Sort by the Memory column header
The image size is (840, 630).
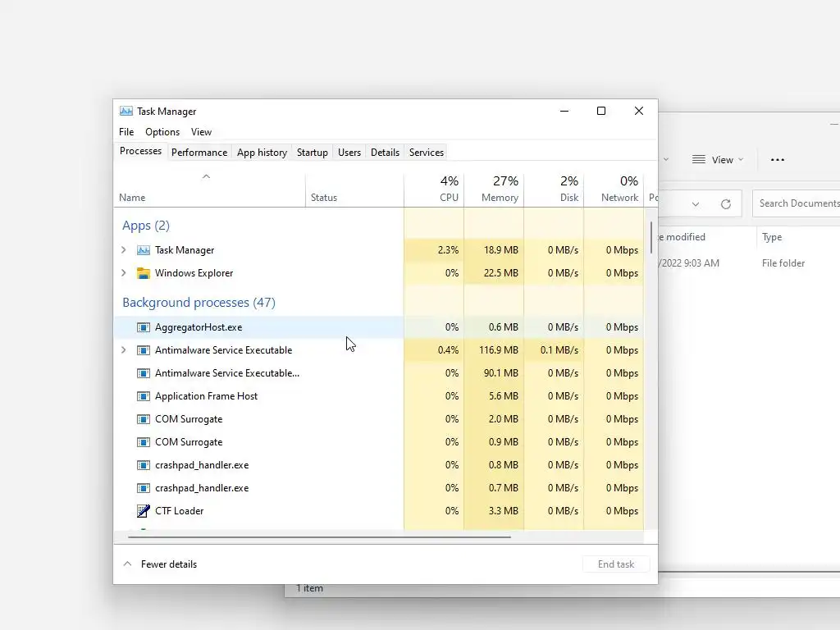click(x=494, y=190)
